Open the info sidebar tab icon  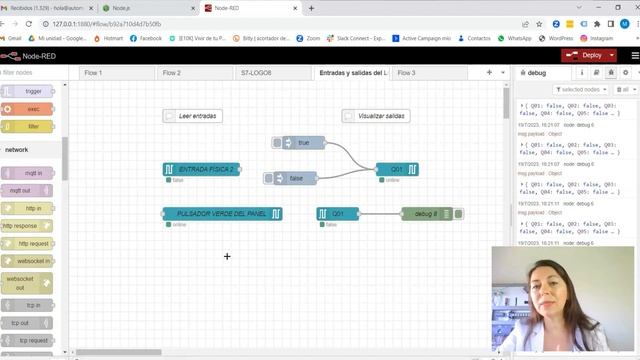(582, 73)
